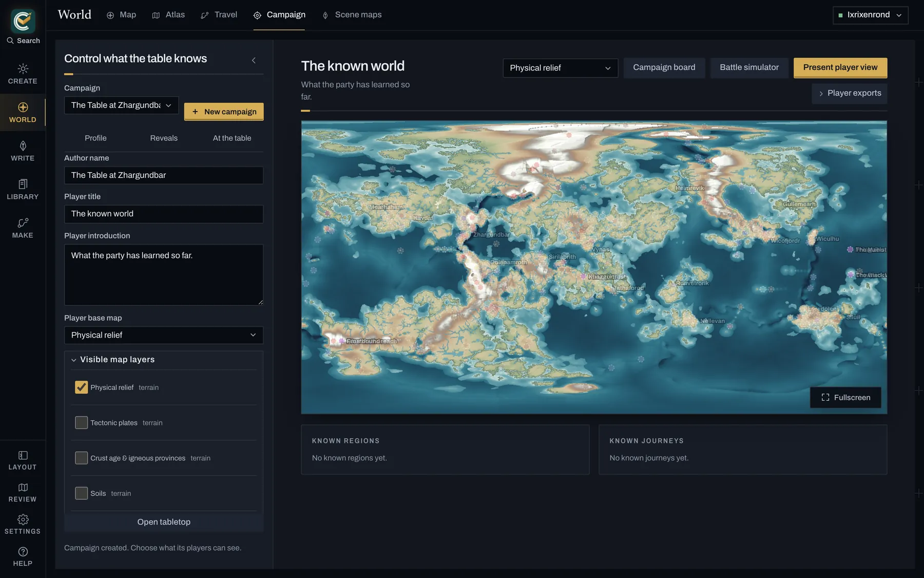Viewport: 924px width, 578px height.
Task: Open Settings in the sidebar
Action: point(23,525)
